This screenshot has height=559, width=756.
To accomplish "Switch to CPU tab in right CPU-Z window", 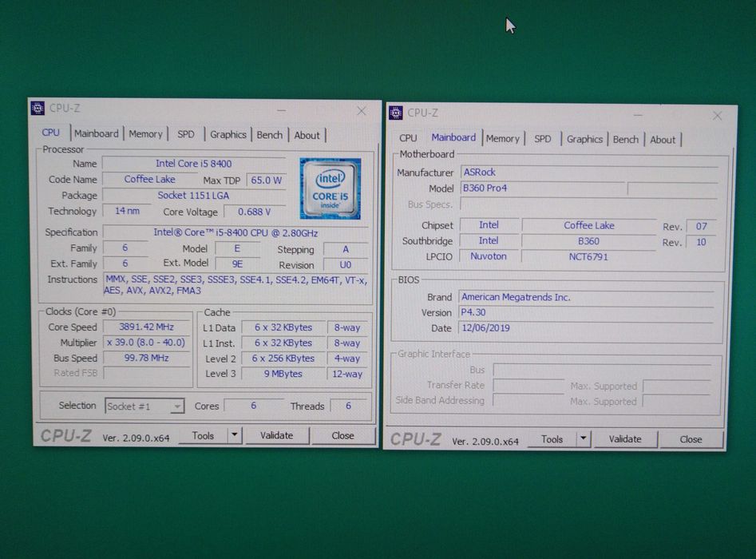I will point(408,138).
